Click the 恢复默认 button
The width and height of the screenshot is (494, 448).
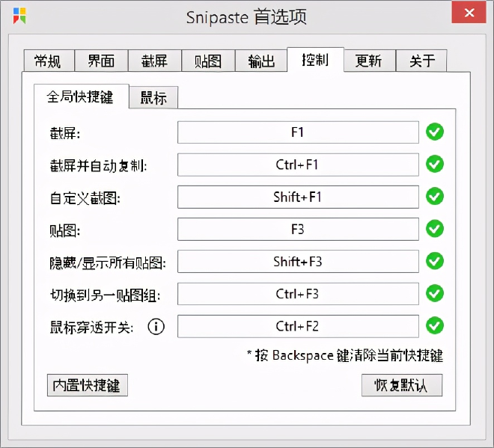[x=402, y=385]
